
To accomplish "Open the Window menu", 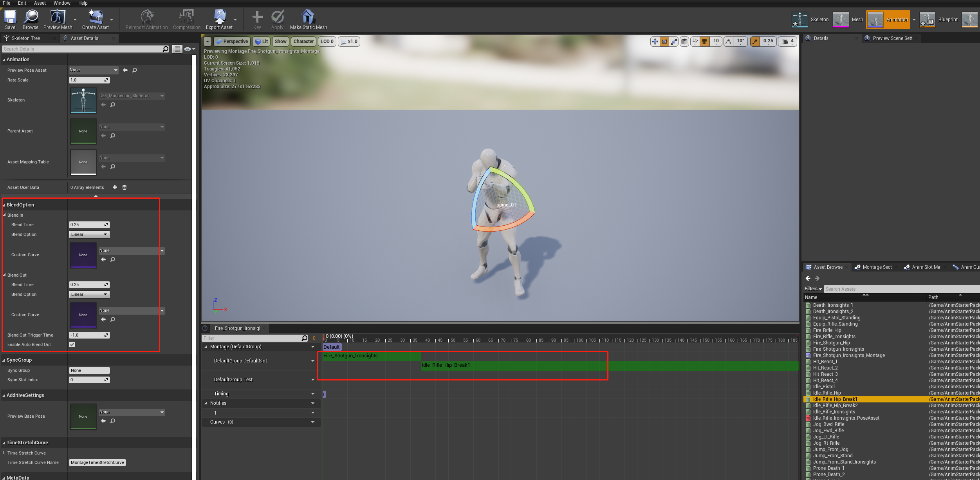I will [61, 3].
